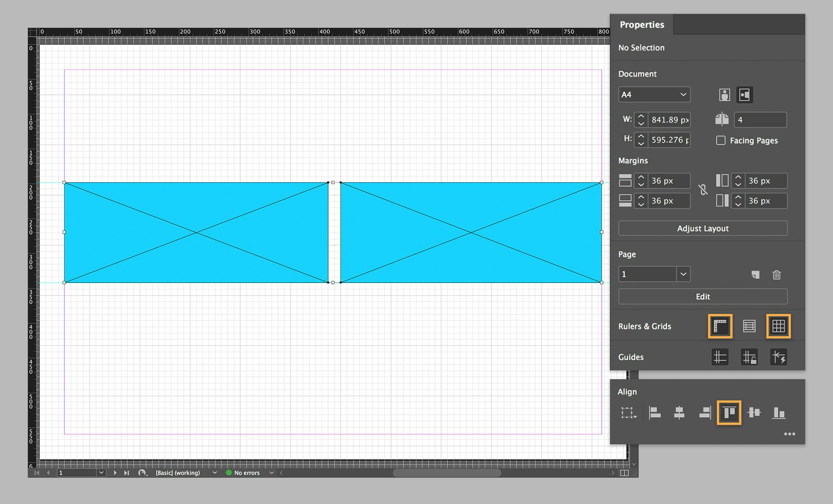Viewport: 833px width, 504px height.
Task: Align objects to bottom edges
Action: coord(778,412)
